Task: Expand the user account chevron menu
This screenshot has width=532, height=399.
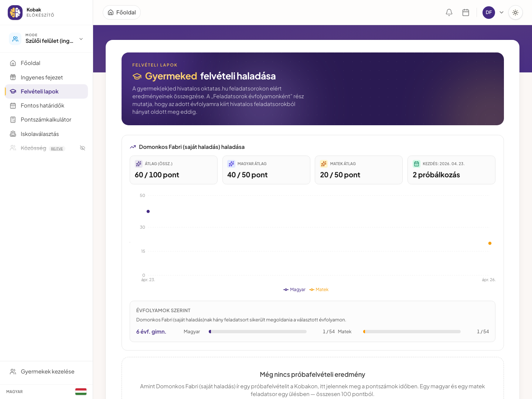Action: (x=501, y=13)
